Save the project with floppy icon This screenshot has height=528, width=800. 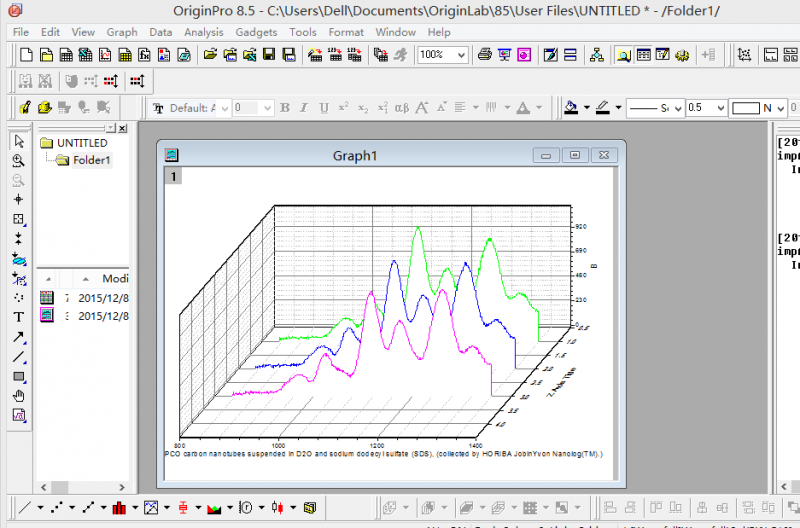point(269,55)
